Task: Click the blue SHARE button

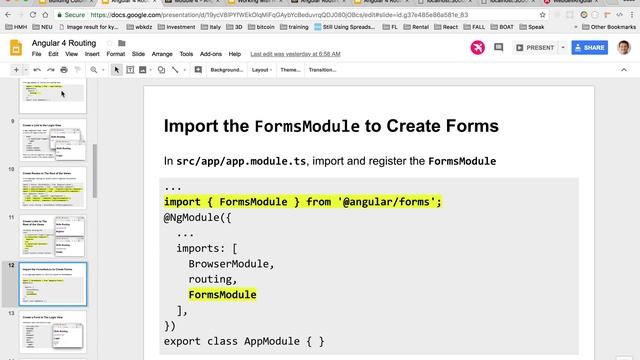Action: pos(589,48)
